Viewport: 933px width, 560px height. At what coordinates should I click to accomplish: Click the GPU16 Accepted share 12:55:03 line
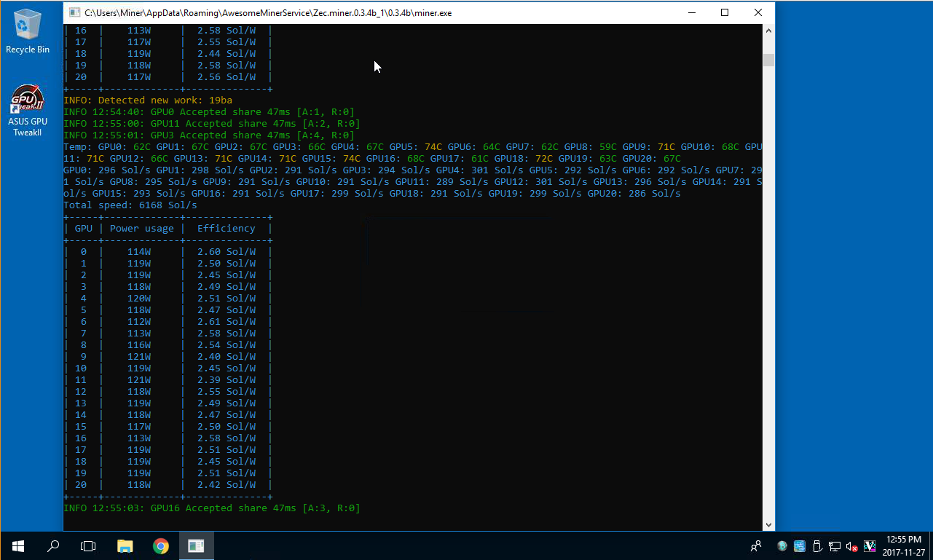click(212, 508)
